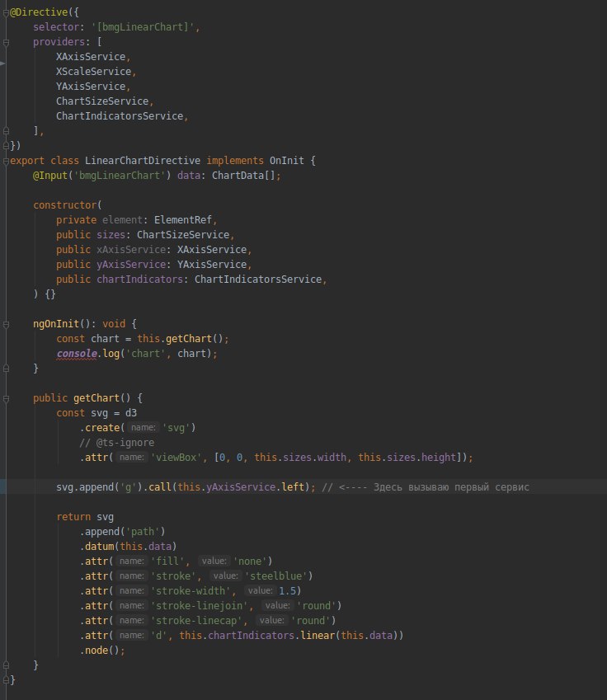Click 'value:' inlay hint before 'none'
Viewport: 607px width, 700px height.
coord(214,561)
